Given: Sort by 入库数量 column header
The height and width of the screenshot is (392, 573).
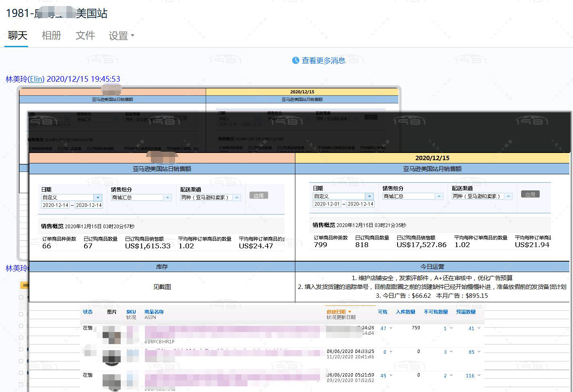Looking at the screenshot, I should point(406,312).
